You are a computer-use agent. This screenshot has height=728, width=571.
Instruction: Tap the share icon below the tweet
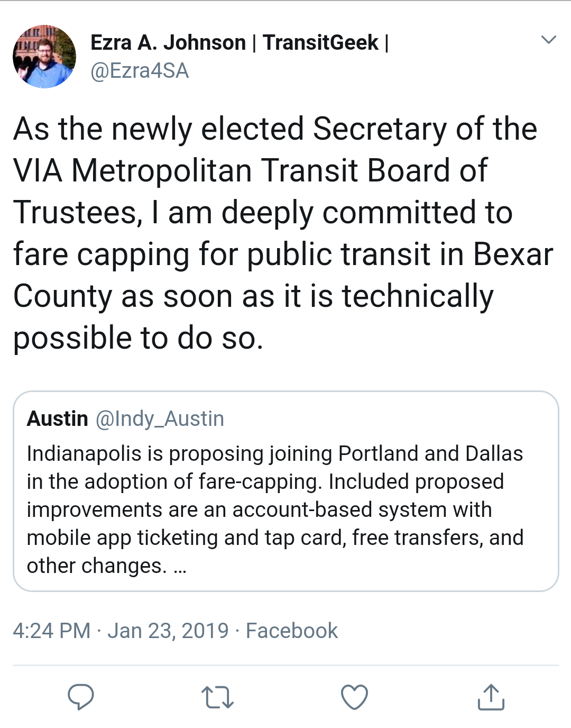tap(491, 697)
